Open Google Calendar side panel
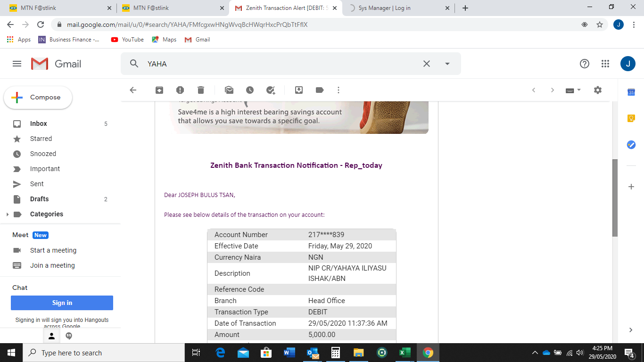Image resolution: width=644 pixels, height=362 pixels. pos(631,92)
